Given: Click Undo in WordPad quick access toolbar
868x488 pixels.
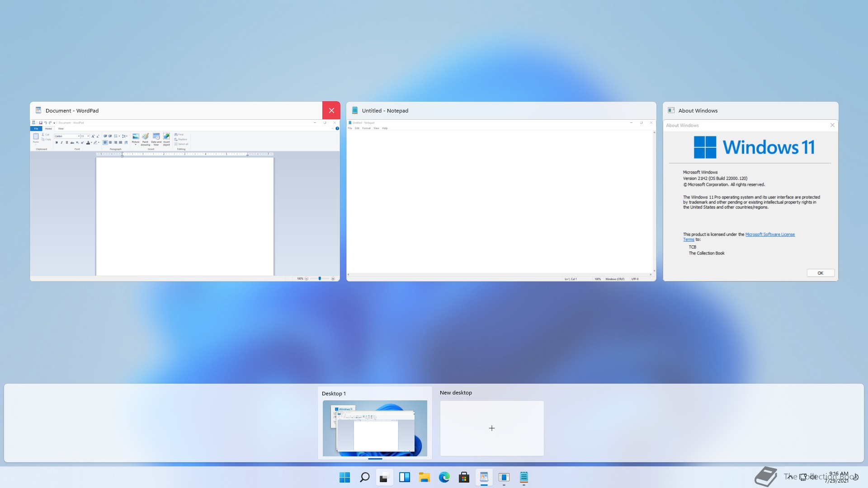Looking at the screenshot, I should point(46,122).
